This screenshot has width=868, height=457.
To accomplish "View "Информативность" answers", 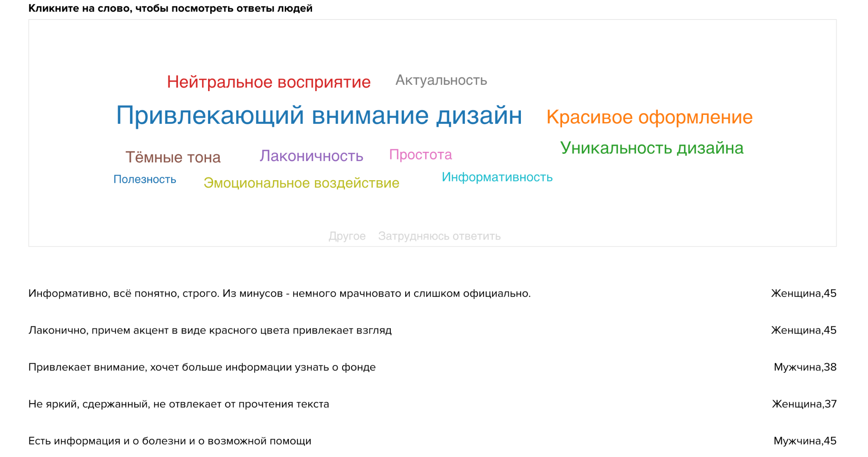I will (497, 177).
